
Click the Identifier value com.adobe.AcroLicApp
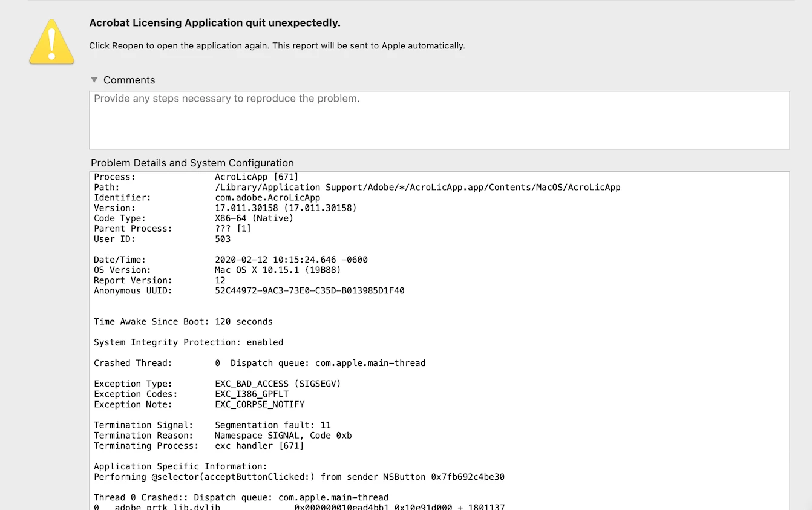tap(267, 198)
